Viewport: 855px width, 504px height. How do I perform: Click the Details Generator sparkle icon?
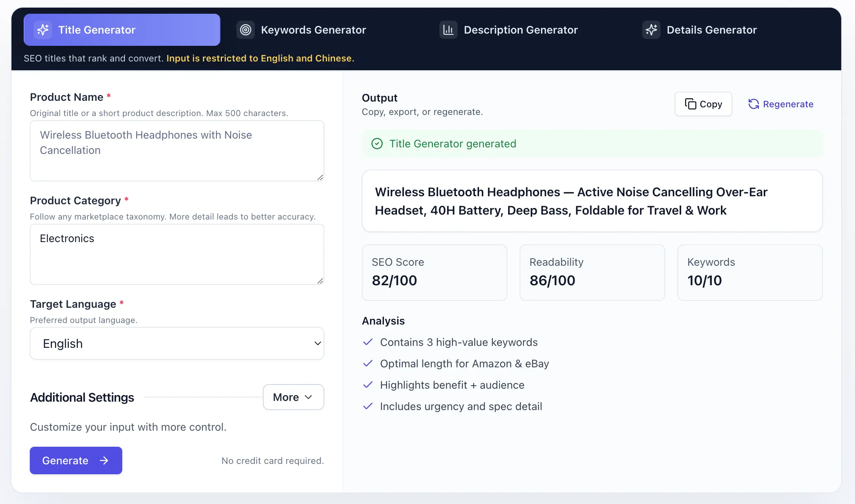(651, 30)
